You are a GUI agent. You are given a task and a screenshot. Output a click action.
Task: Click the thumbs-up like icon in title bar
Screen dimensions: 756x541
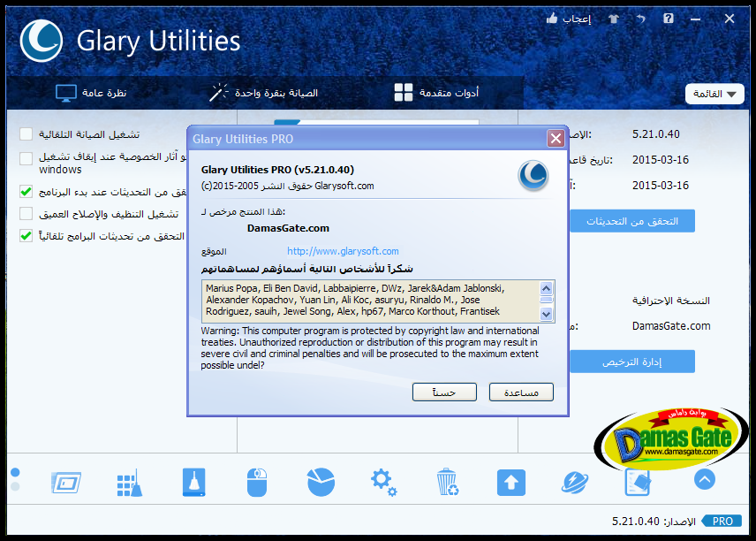[552, 19]
